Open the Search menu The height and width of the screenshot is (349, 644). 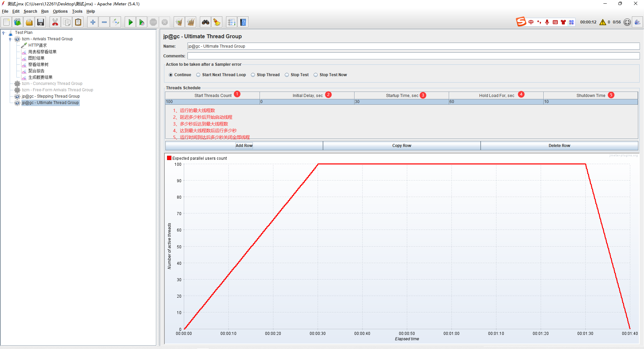(x=30, y=11)
